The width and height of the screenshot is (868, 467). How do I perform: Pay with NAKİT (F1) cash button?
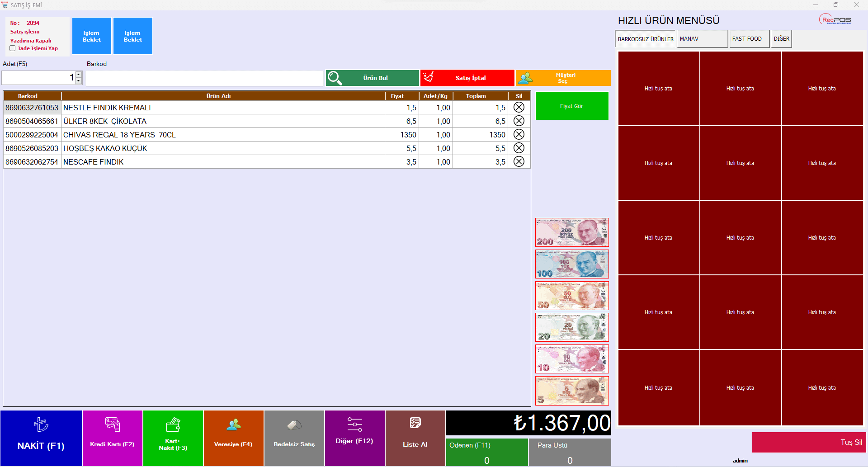[41, 438]
